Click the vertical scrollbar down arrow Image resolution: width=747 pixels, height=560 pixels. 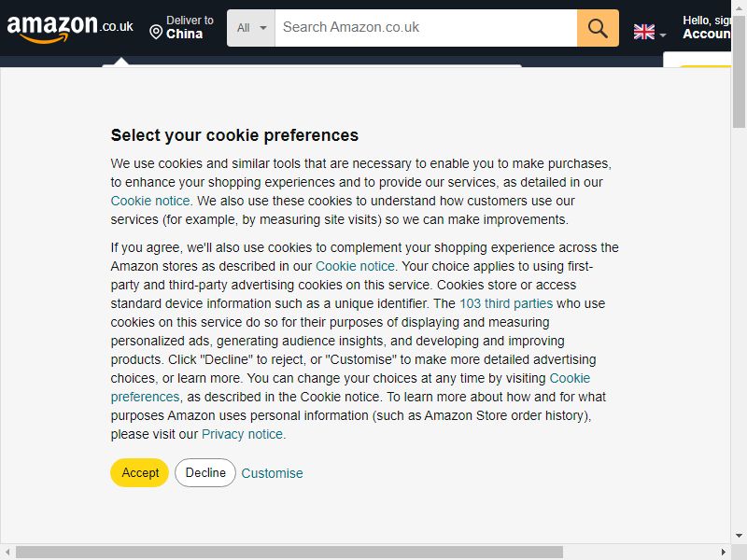click(739, 535)
